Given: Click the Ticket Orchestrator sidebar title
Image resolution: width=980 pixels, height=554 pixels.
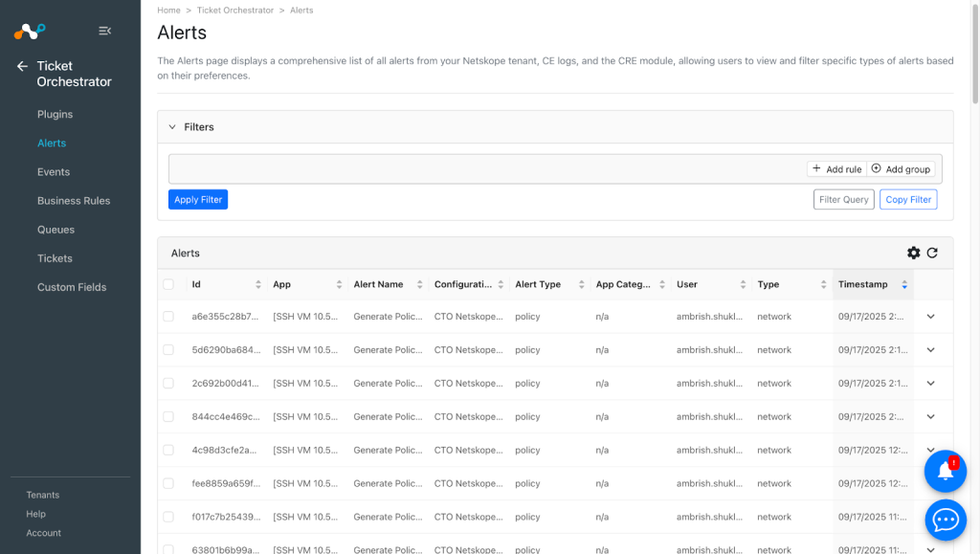Looking at the screenshot, I should pyautogui.click(x=74, y=74).
